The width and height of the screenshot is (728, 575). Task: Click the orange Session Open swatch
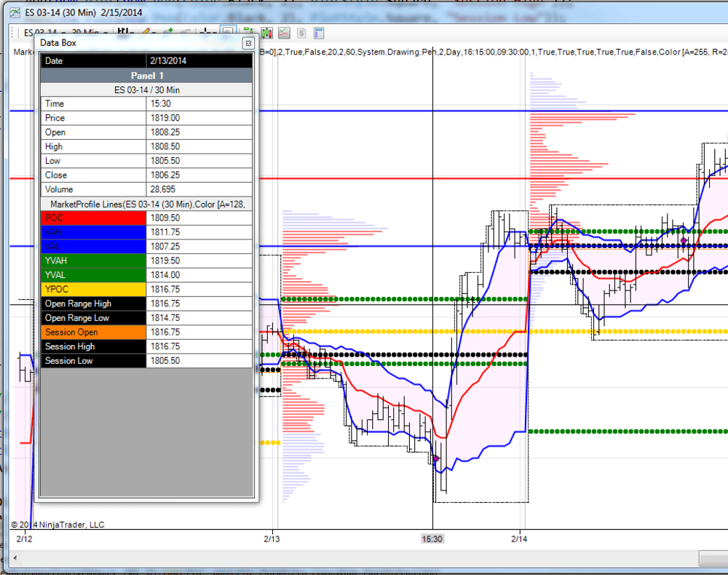[x=93, y=332]
